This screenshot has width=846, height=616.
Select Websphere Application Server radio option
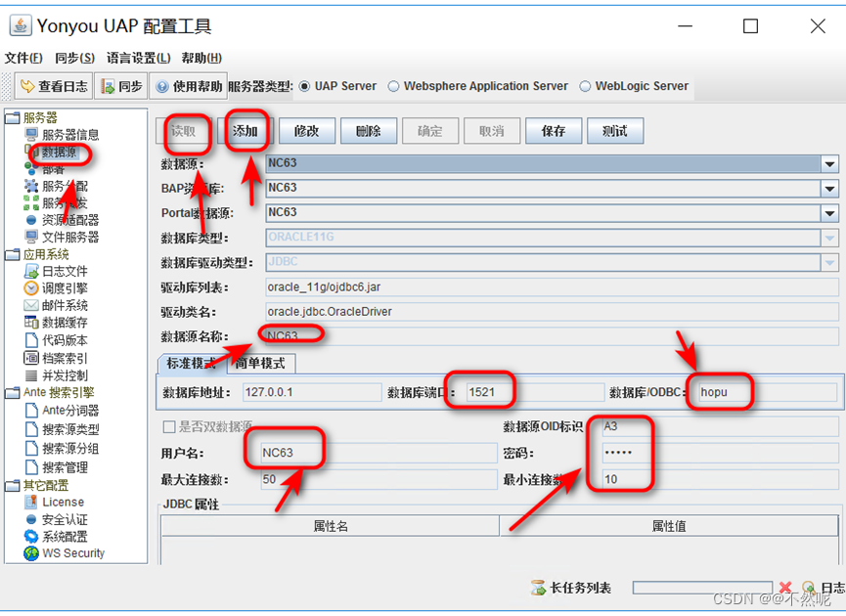(394, 86)
